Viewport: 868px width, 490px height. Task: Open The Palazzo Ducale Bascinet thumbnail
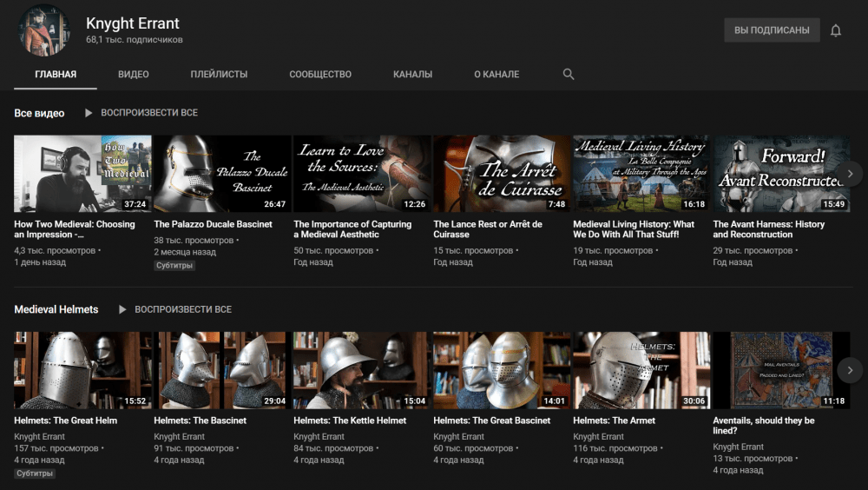pos(222,174)
